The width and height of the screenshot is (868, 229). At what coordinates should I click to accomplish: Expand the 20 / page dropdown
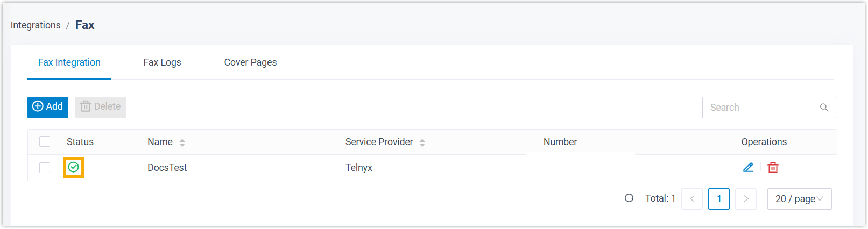[x=799, y=199]
